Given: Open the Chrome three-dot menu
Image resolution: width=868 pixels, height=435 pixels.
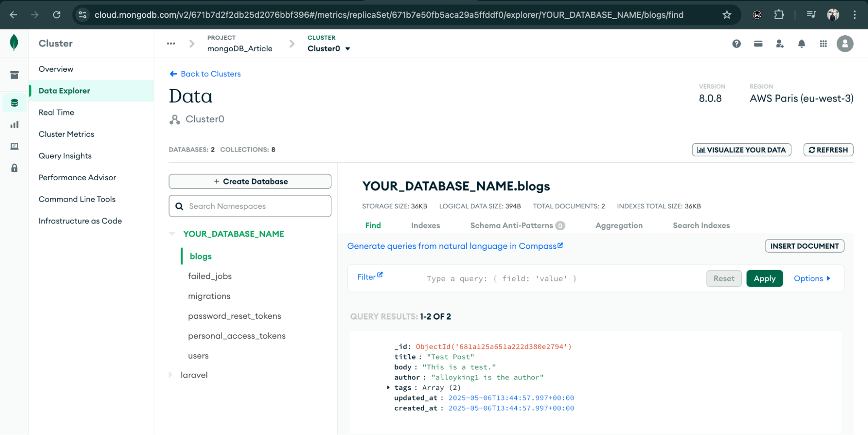Looking at the screenshot, I should coord(855,15).
